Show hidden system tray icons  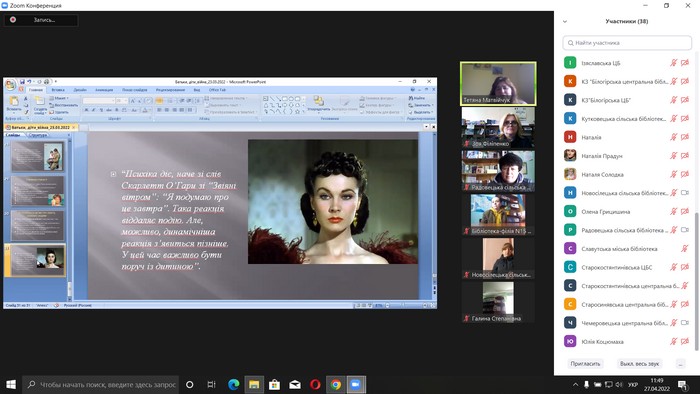pyautogui.click(x=575, y=384)
